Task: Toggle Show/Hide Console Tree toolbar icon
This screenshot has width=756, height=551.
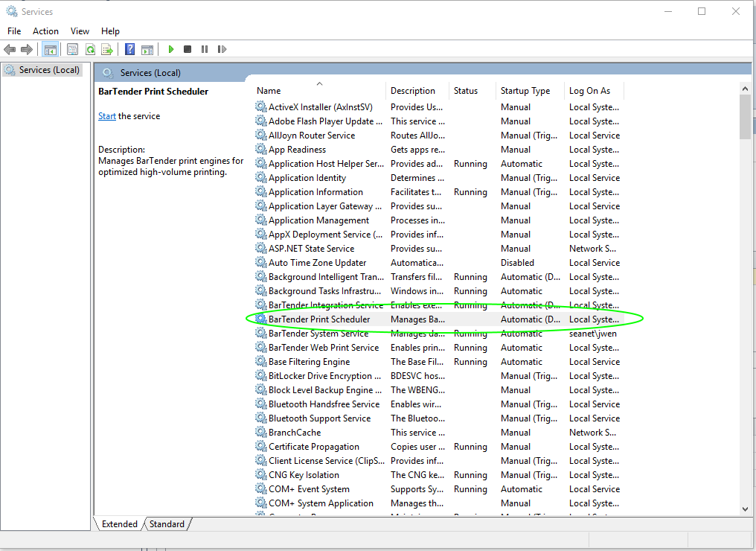Action: tap(50, 49)
